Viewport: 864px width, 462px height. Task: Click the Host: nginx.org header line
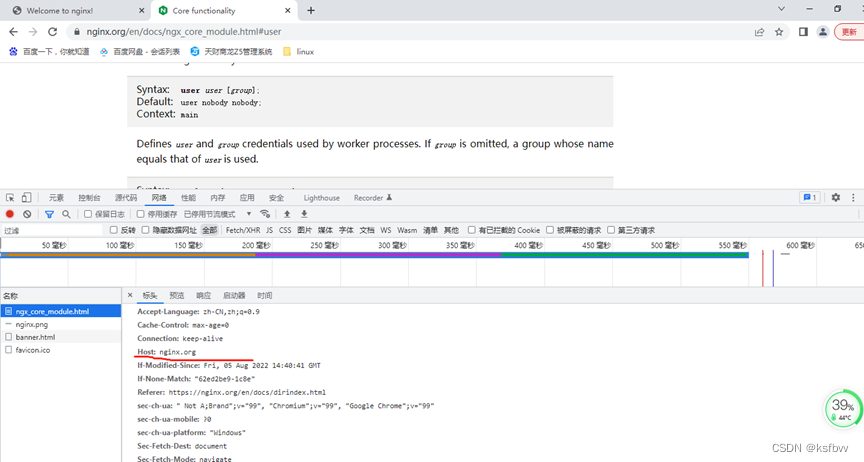166,352
